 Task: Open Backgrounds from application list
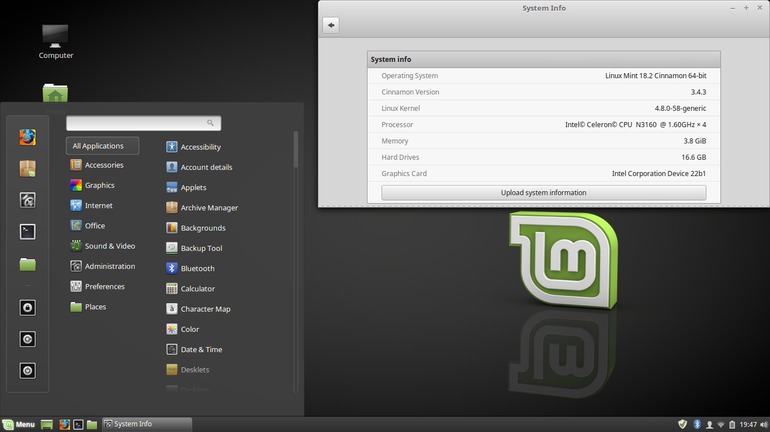click(x=196, y=228)
